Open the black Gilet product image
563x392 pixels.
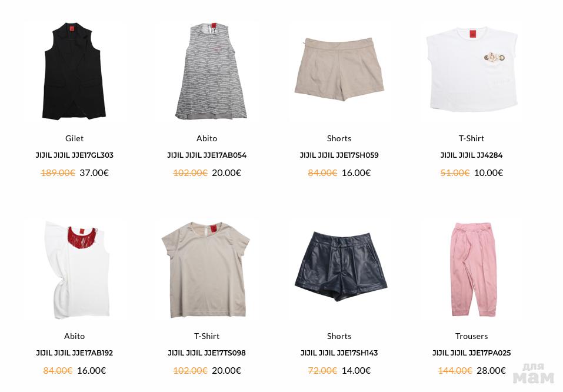tap(74, 71)
